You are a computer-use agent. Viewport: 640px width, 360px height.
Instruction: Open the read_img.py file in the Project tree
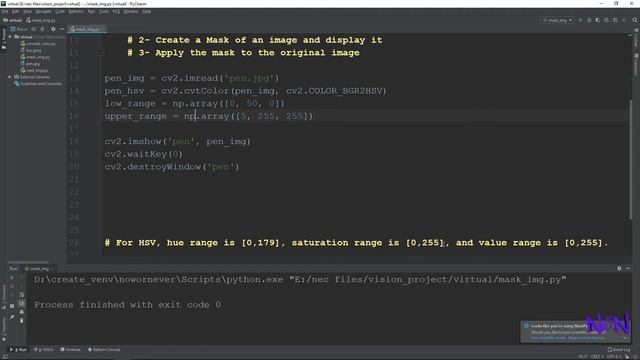tap(34, 70)
